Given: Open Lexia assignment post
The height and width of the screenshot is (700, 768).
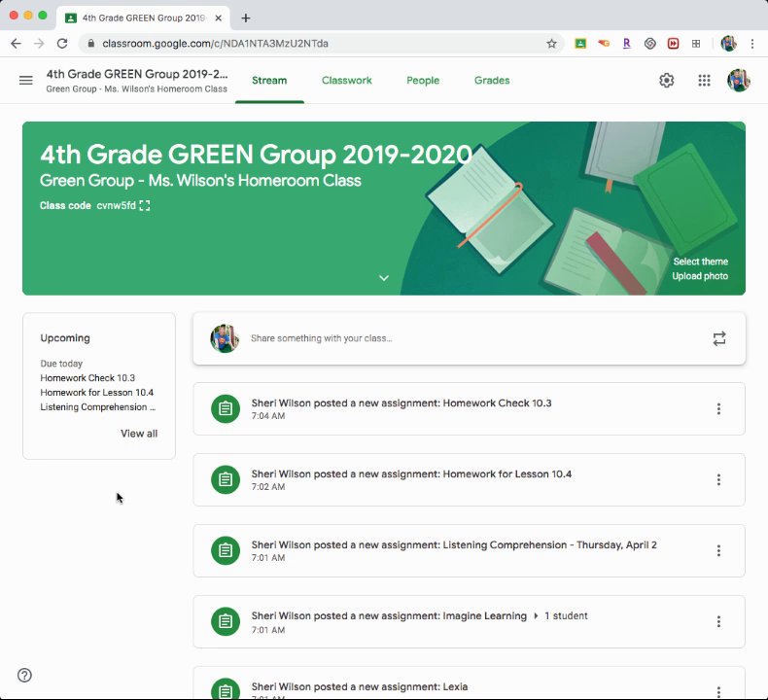Looking at the screenshot, I should [x=469, y=683].
